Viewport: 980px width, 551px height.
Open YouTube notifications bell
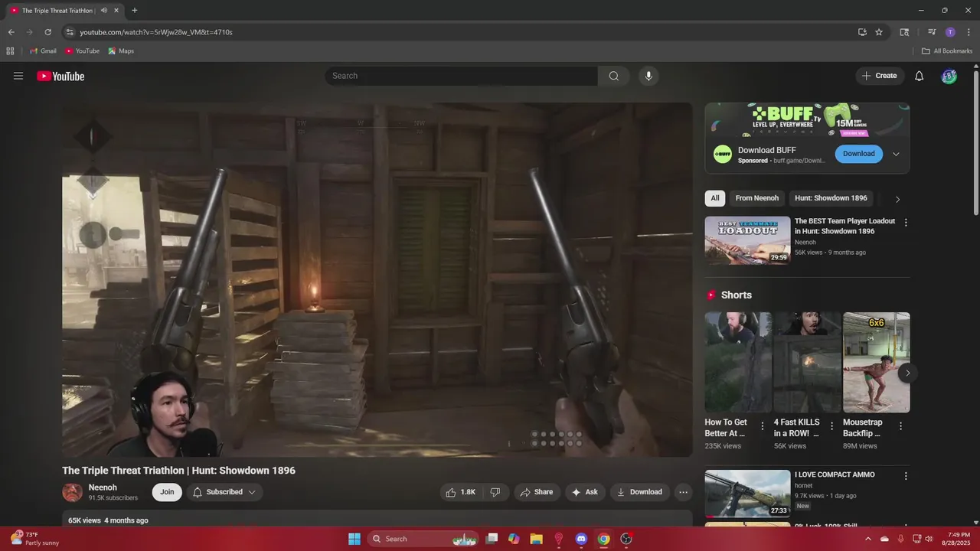point(920,76)
